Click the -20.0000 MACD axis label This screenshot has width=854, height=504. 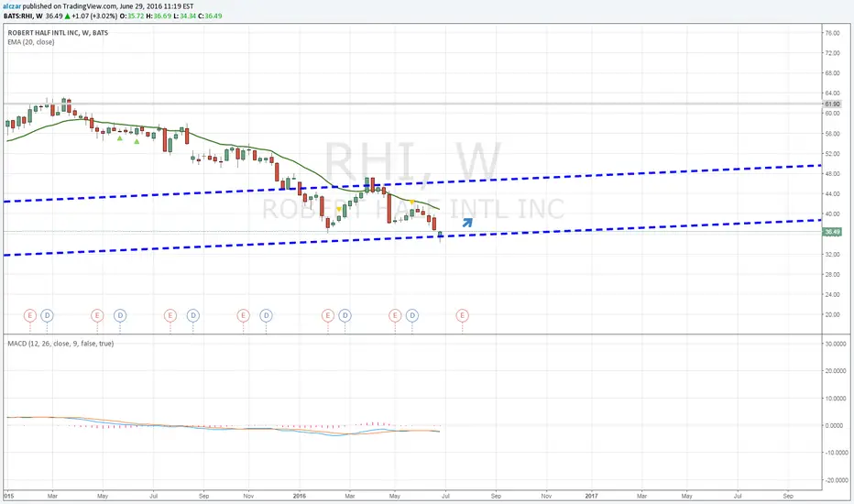[x=836, y=480]
